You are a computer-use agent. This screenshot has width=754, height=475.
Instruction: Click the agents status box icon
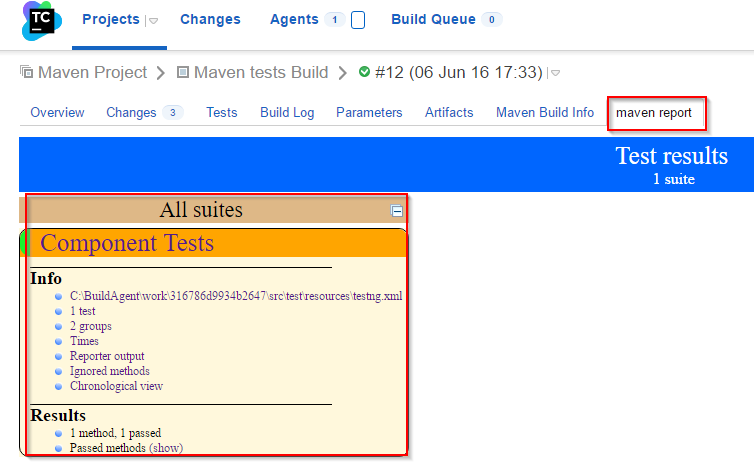tap(358, 20)
